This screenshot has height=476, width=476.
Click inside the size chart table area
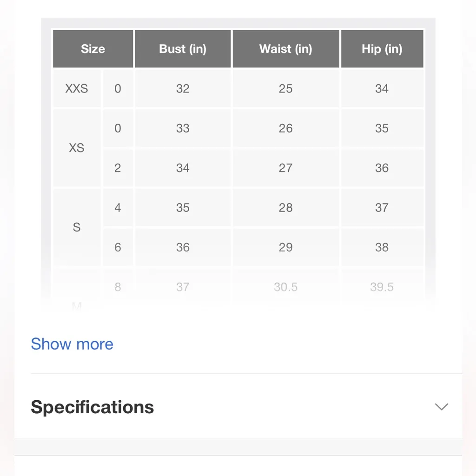tap(238, 167)
